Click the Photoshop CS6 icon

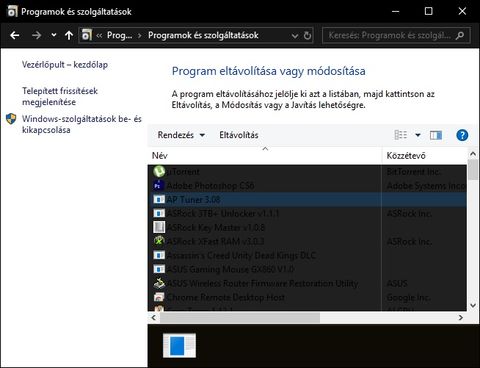(x=159, y=185)
